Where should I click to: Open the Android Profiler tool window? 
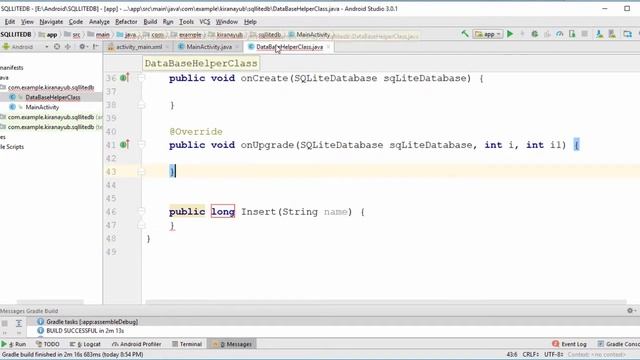(x=137, y=344)
